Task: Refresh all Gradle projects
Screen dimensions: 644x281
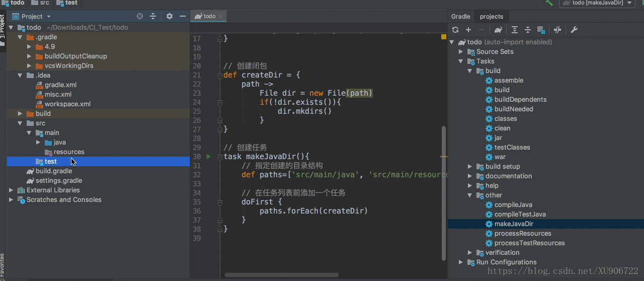Action: (455, 30)
